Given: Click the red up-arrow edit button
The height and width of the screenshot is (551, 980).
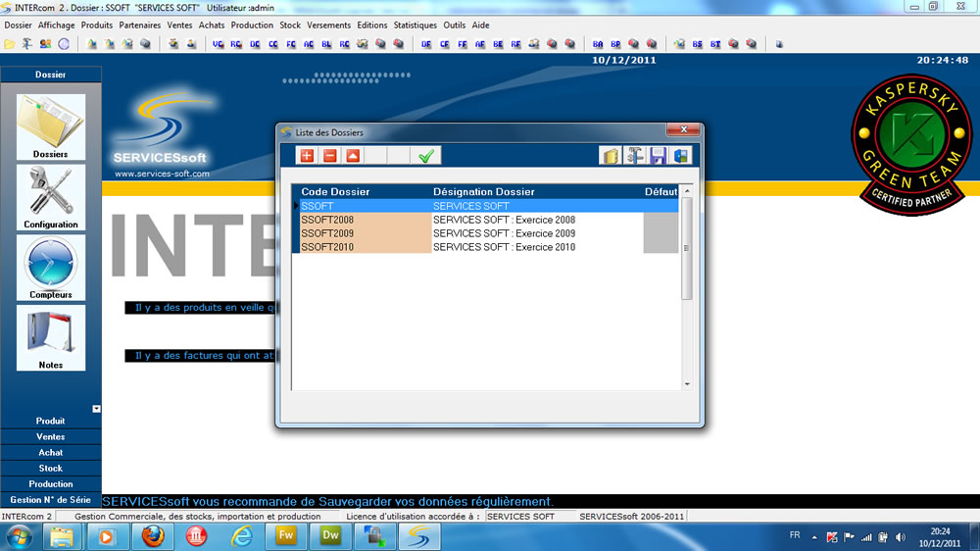Looking at the screenshot, I should (353, 156).
